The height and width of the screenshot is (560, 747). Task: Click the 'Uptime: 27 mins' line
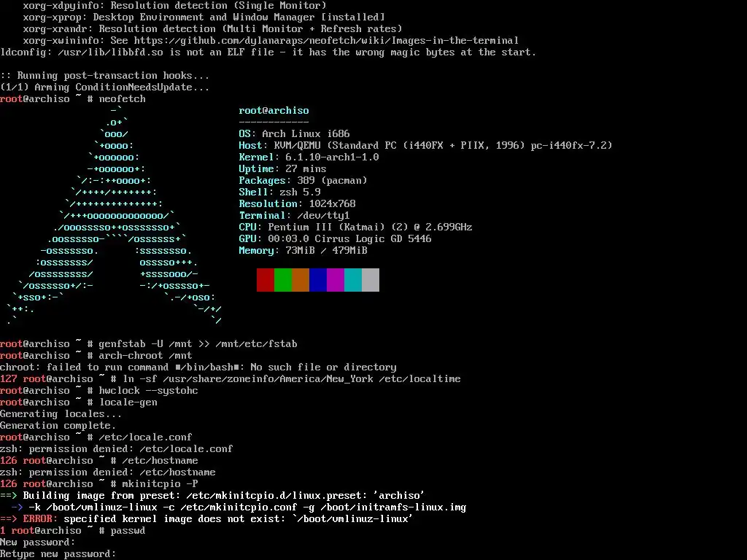pos(282,168)
